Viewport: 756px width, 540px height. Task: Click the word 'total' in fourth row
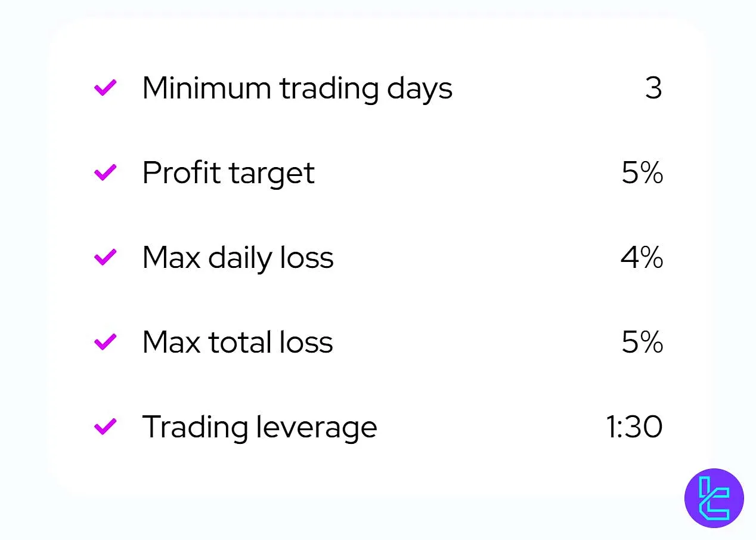[233, 342]
